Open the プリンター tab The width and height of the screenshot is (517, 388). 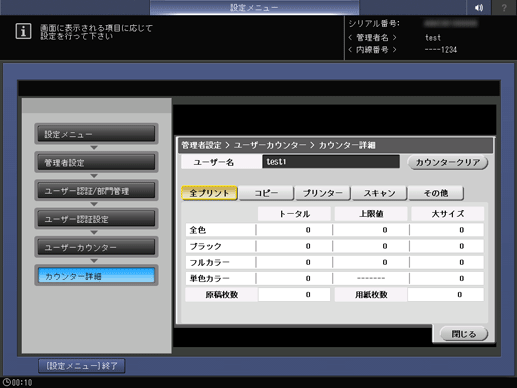click(323, 193)
